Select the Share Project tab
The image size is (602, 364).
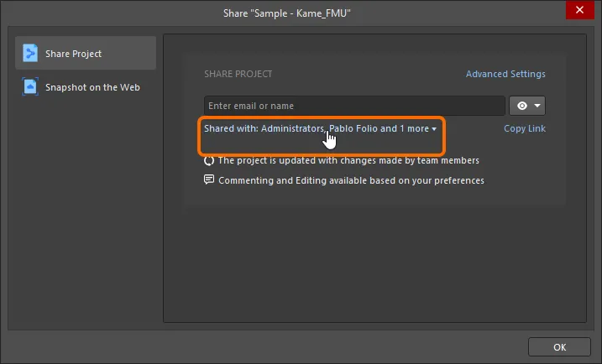[x=86, y=53]
